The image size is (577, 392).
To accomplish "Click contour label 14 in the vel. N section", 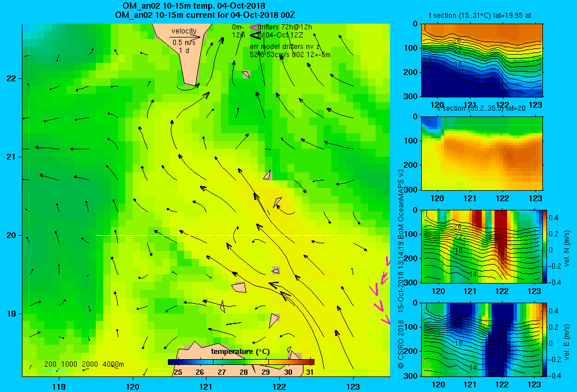I will pyautogui.click(x=473, y=274).
